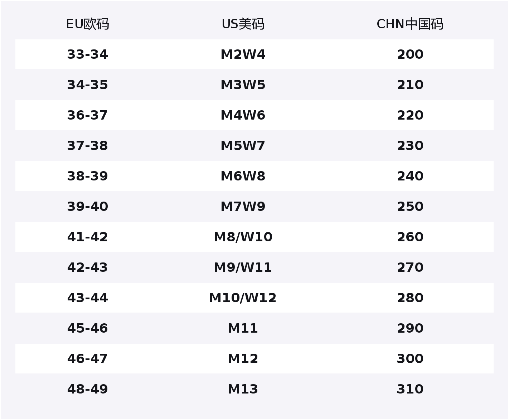The image size is (509, 420).
Task: Select the EU size 39-40 cell
Action: coord(87,207)
